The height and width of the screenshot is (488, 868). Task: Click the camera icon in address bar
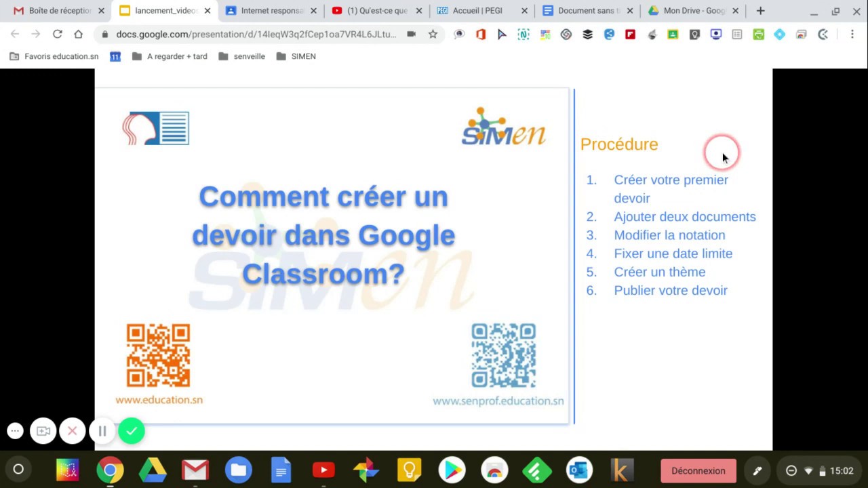point(411,34)
